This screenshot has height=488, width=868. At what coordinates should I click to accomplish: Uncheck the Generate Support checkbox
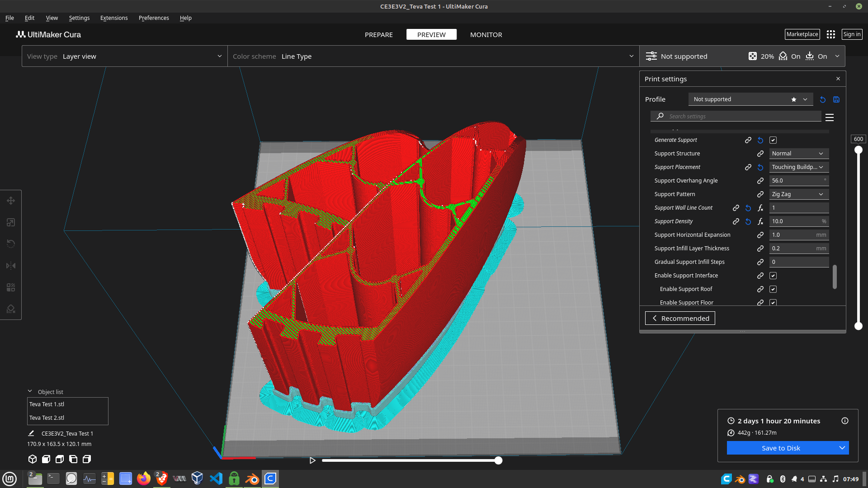point(773,140)
